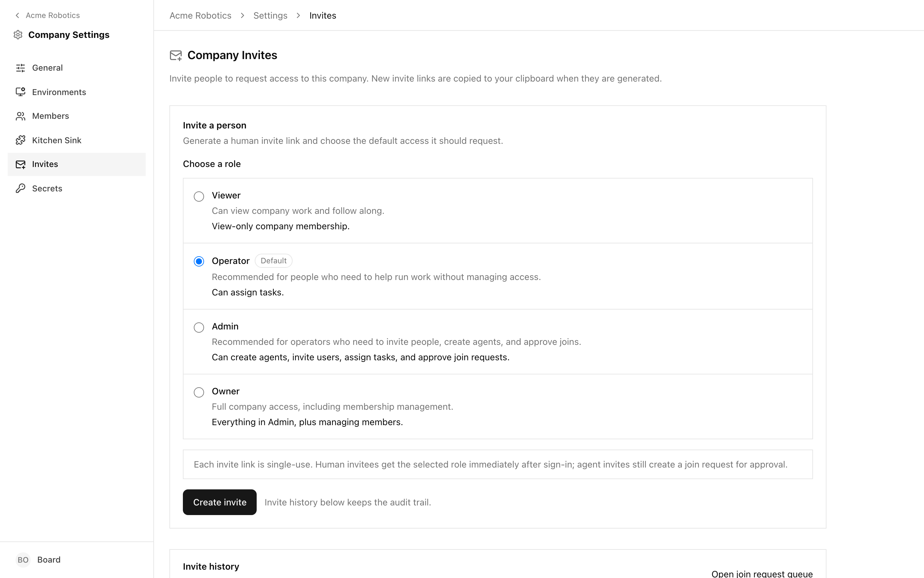Select the Owner role radio button

point(199,393)
